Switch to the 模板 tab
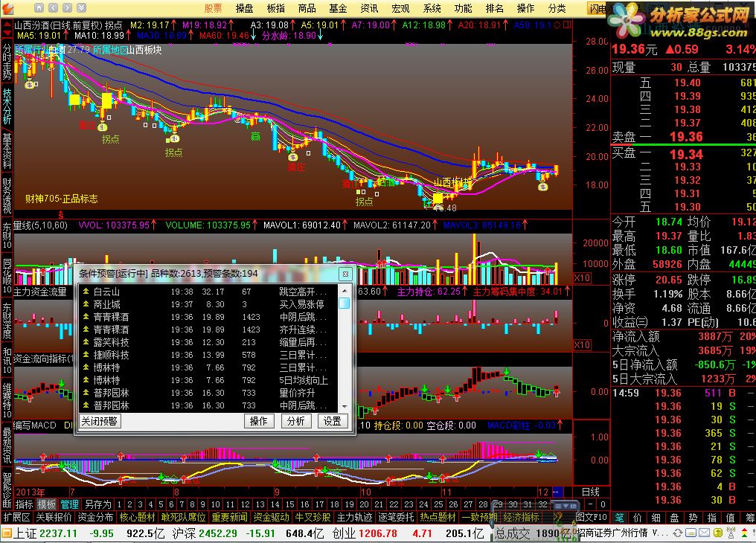This screenshot has width=756, height=543. (x=47, y=504)
